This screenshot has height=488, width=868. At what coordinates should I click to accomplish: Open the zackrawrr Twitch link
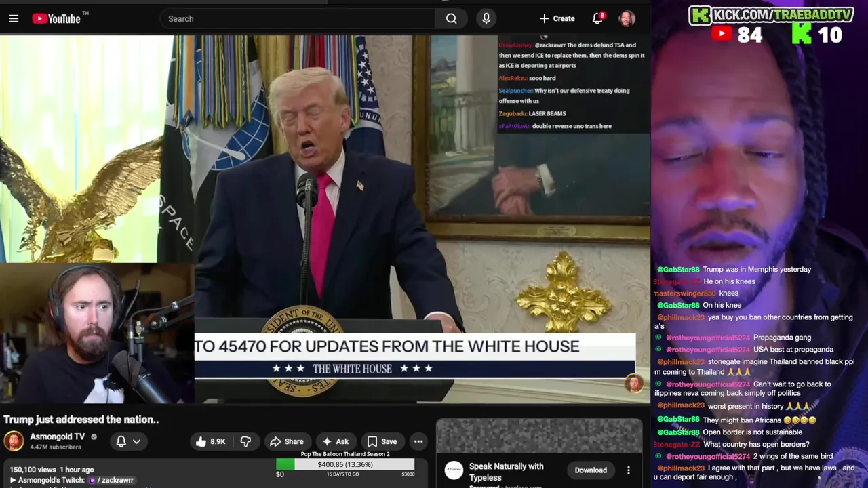click(x=113, y=480)
